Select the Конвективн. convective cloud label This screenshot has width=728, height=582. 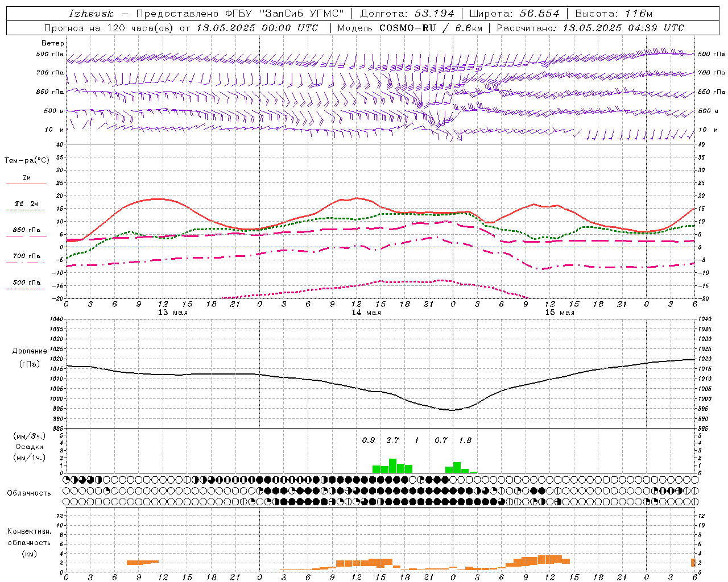(29, 531)
